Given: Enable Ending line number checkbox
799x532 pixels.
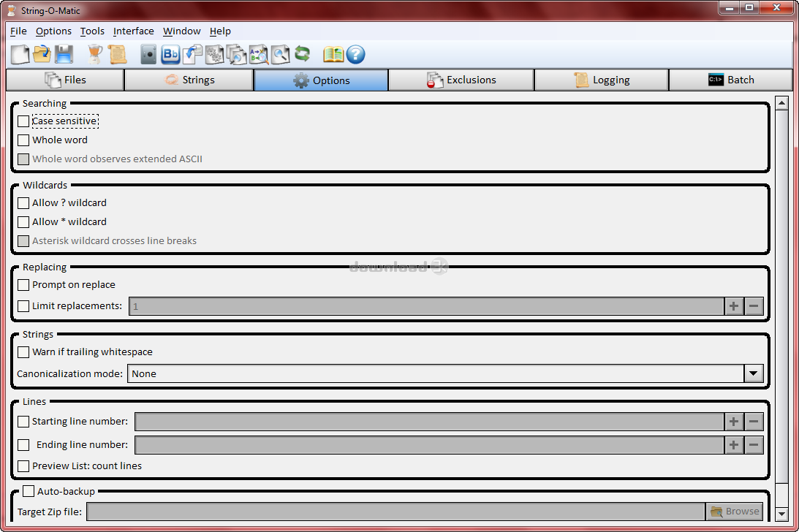Looking at the screenshot, I should tap(23, 445).
